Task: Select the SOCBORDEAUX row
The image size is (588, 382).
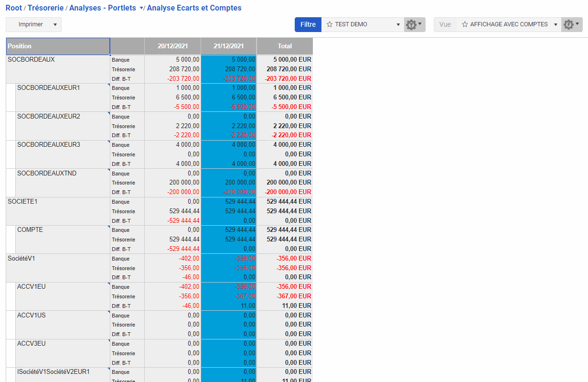Action: [x=31, y=60]
